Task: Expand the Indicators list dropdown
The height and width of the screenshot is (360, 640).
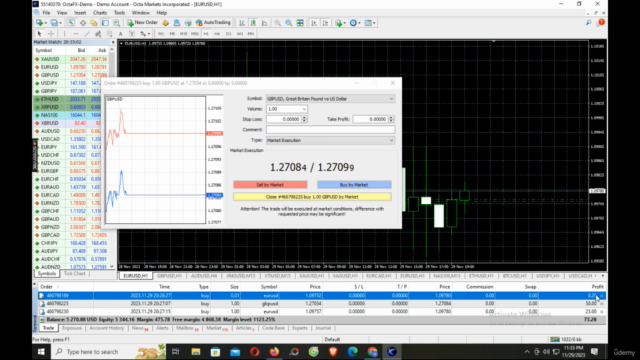Action: tap(344, 23)
